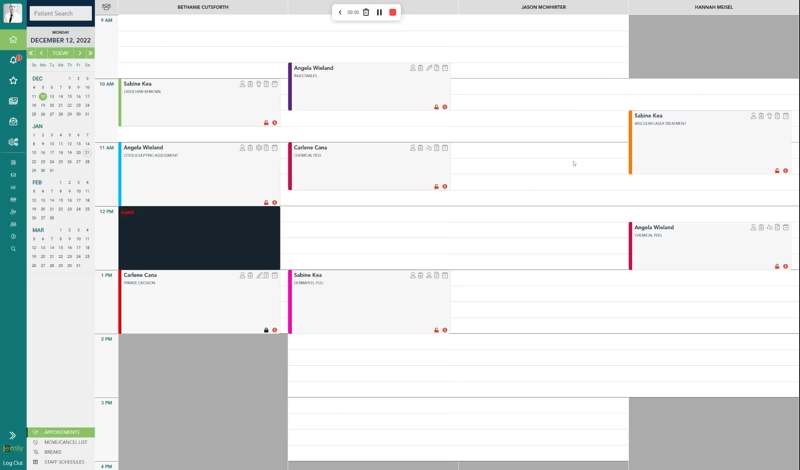This screenshot has width=800, height=470.
Task: Stop the recording with the red button
Action: 393,12
